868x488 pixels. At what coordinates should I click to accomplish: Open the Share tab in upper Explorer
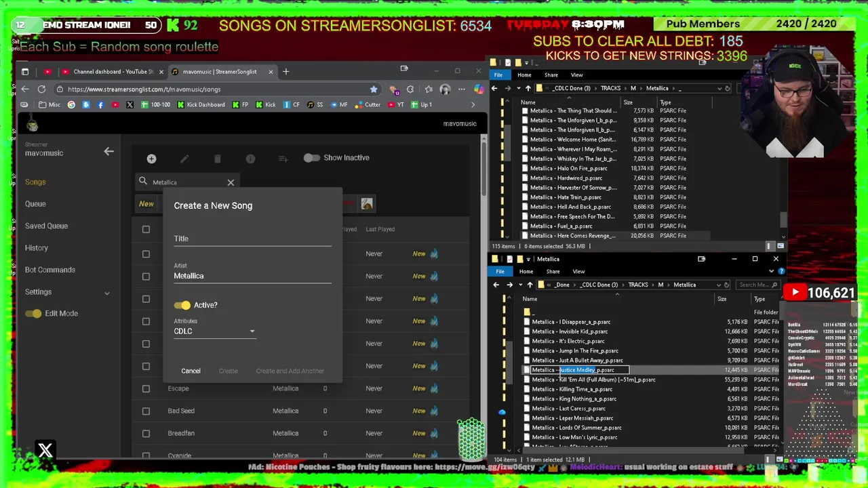(x=551, y=75)
